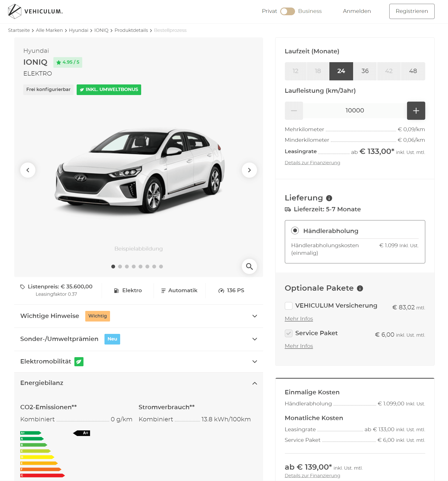Click the A+ energy rating arrow
The image size is (448, 481).
coord(82,433)
